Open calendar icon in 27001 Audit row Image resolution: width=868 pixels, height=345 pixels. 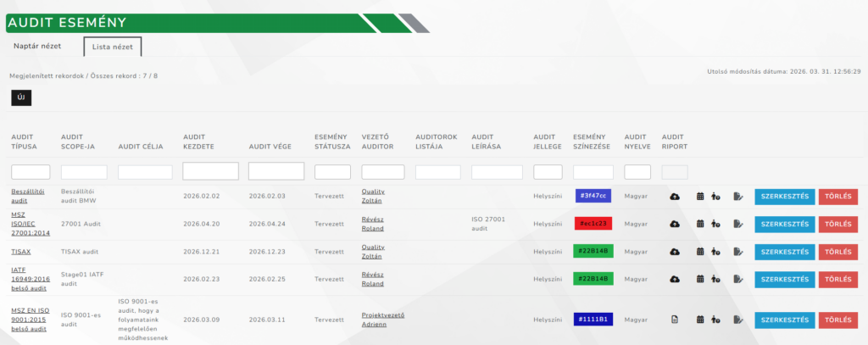tap(699, 224)
